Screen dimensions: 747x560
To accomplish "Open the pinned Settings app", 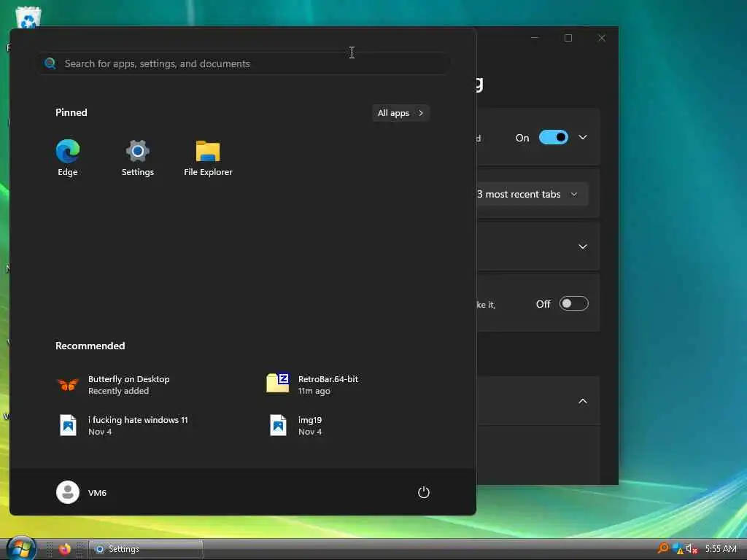I will (x=138, y=158).
